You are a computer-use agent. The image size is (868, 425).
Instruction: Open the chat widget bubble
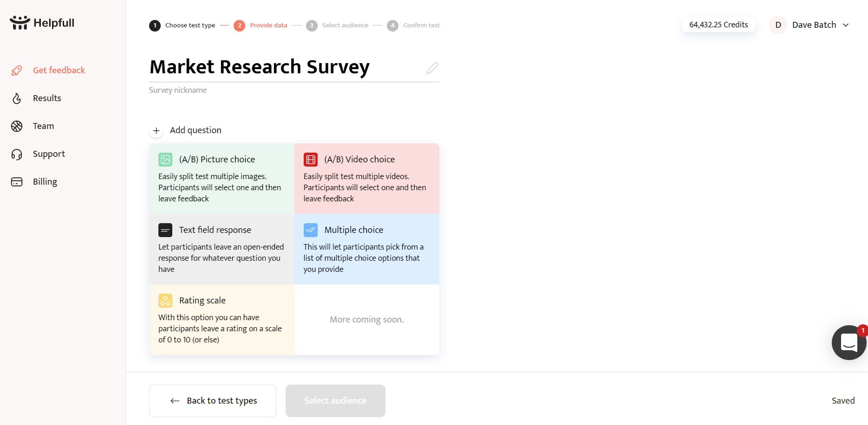(x=848, y=343)
